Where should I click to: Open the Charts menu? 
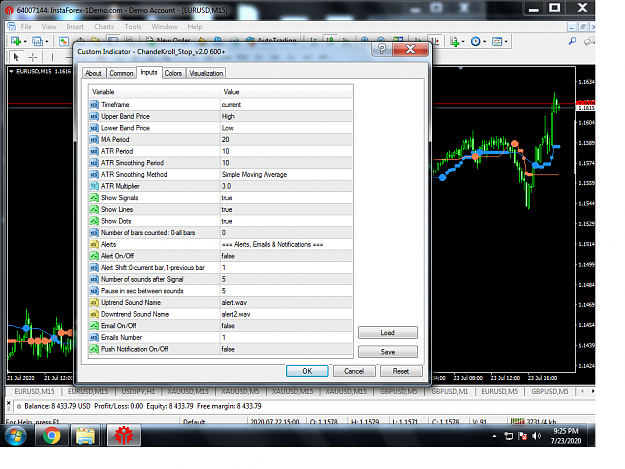104,27
